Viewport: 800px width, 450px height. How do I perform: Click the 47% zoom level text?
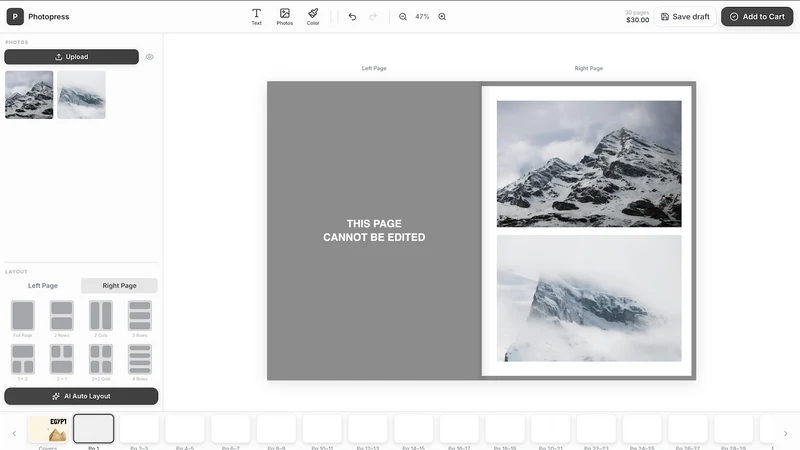(x=422, y=16)
